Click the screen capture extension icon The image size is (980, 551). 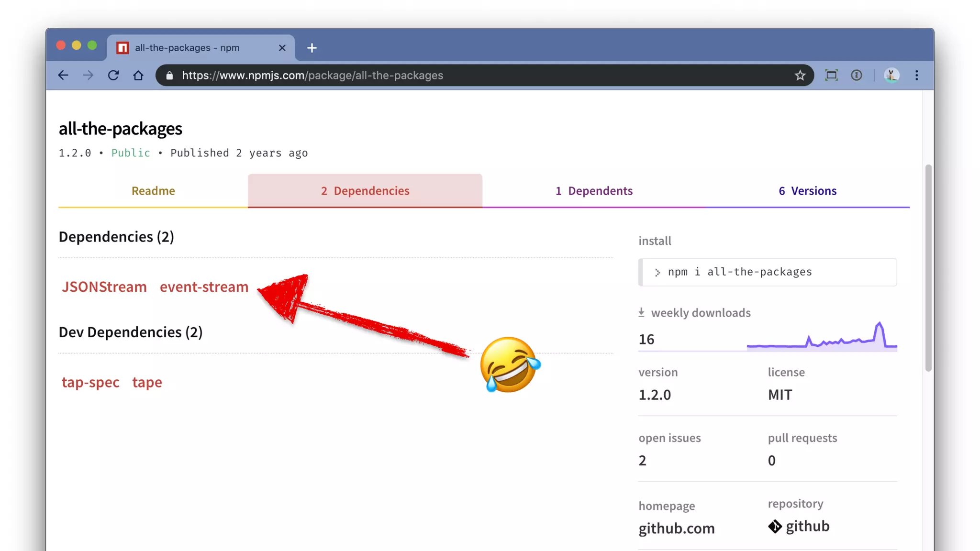coord(831,75)
